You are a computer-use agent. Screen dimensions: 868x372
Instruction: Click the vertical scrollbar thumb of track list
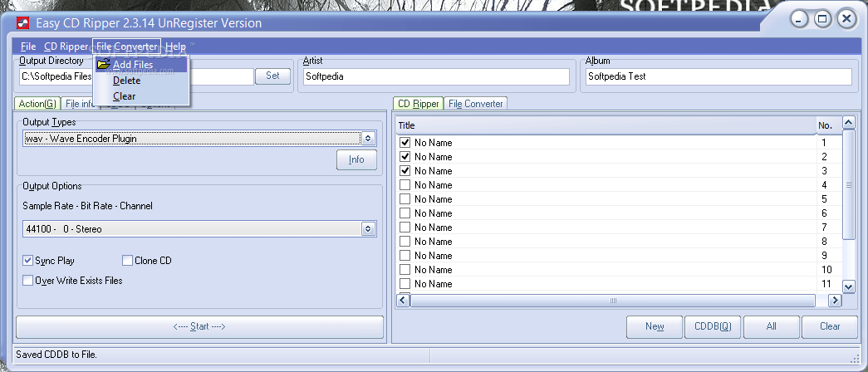(x=849, y=185)
